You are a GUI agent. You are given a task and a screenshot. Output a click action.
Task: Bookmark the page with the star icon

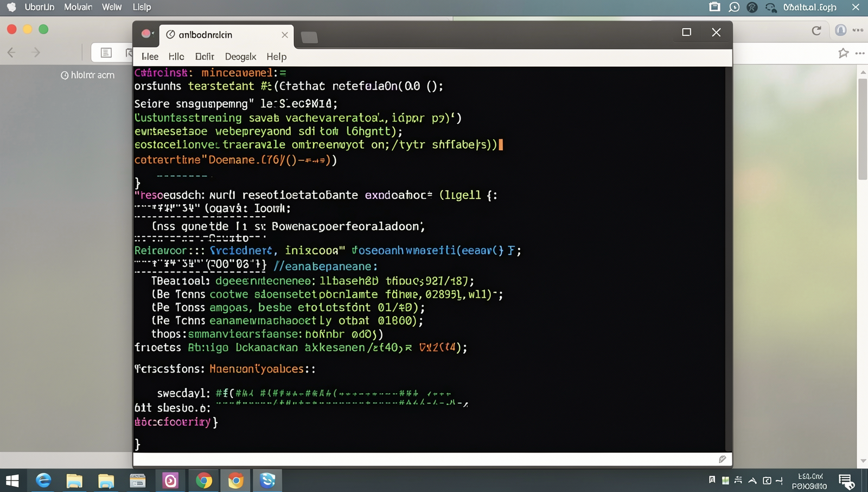tap(844, 53)
